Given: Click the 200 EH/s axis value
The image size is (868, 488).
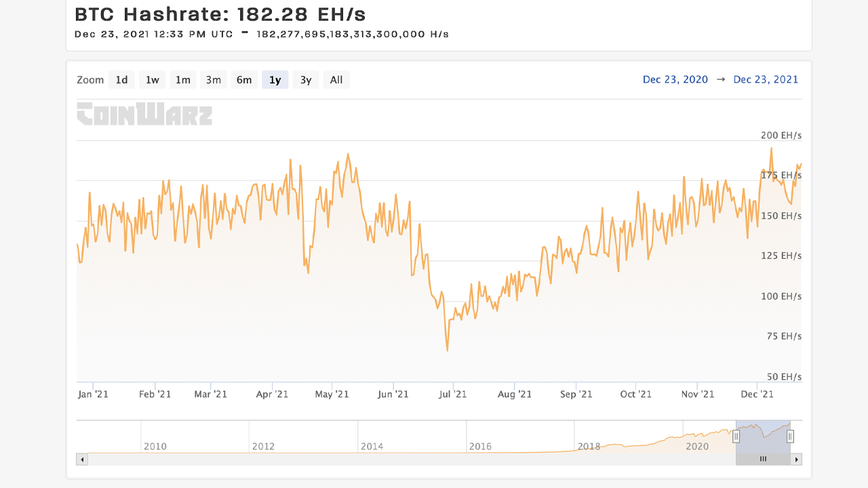Looking at the screenshot, I should point(781,136).
